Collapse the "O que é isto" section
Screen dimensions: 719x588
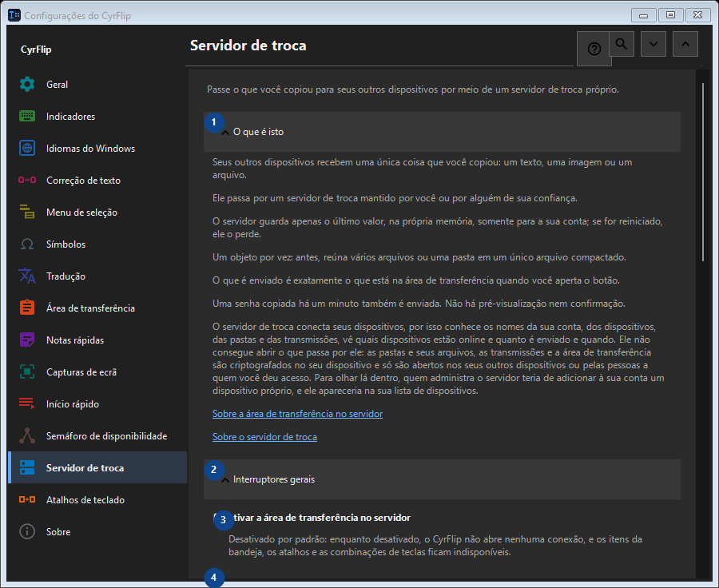pyautogui.click(x=442, y=132)
